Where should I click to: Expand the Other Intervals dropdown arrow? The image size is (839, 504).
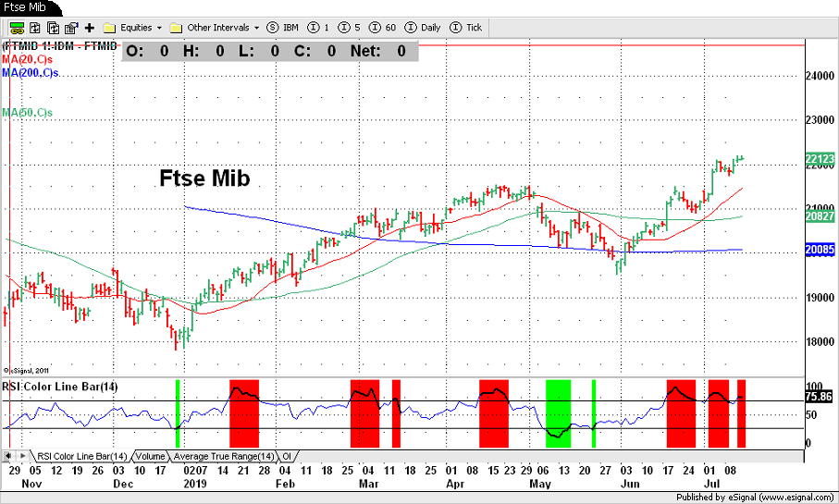(256, 28)
